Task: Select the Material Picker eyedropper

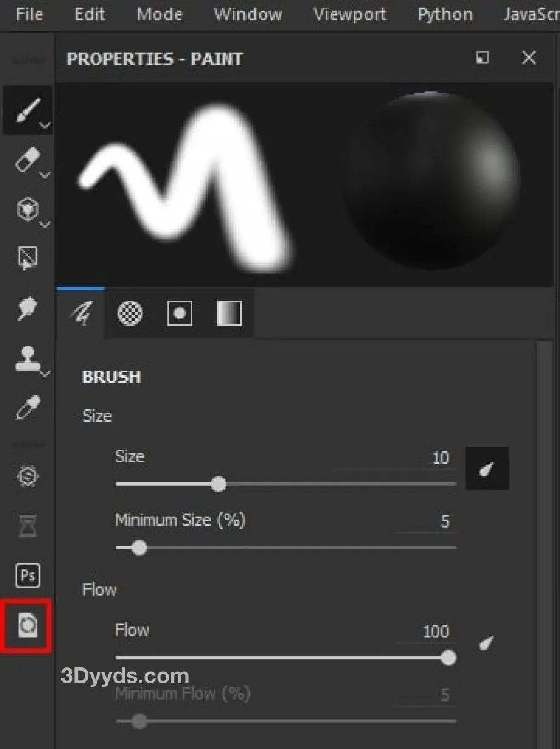Action: (27, 408)
